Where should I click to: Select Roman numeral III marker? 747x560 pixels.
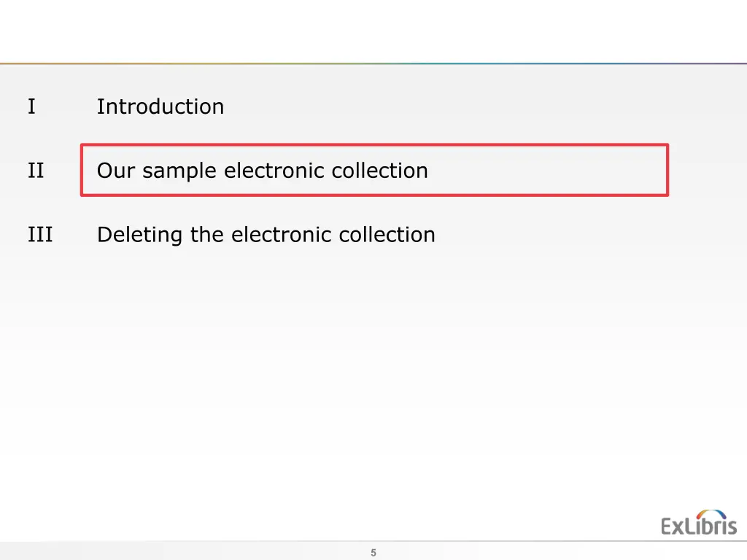coord(40,234)
